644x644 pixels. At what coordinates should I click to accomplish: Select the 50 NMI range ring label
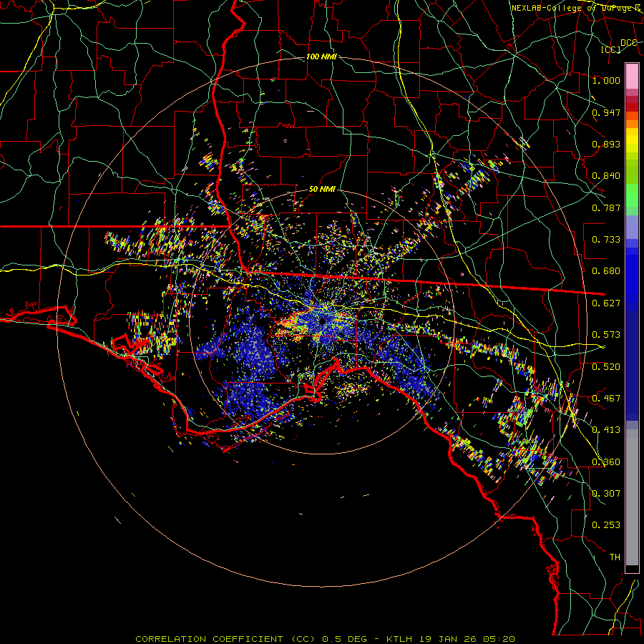(x=322, y=189)
